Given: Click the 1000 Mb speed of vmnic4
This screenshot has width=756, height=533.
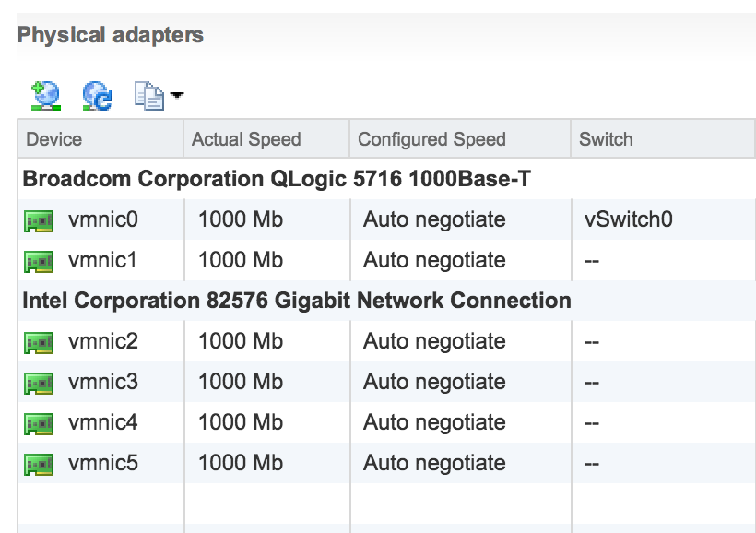Looking at the screenshot, I should [241, 422].
